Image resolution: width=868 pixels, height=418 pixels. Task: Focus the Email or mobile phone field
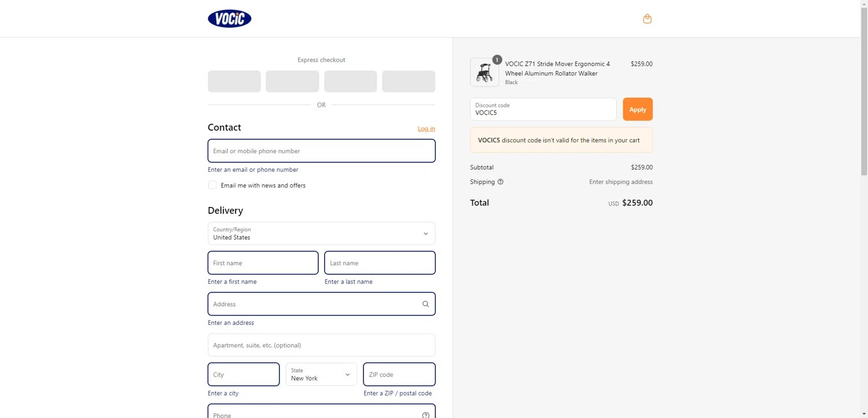coord(321,151)
